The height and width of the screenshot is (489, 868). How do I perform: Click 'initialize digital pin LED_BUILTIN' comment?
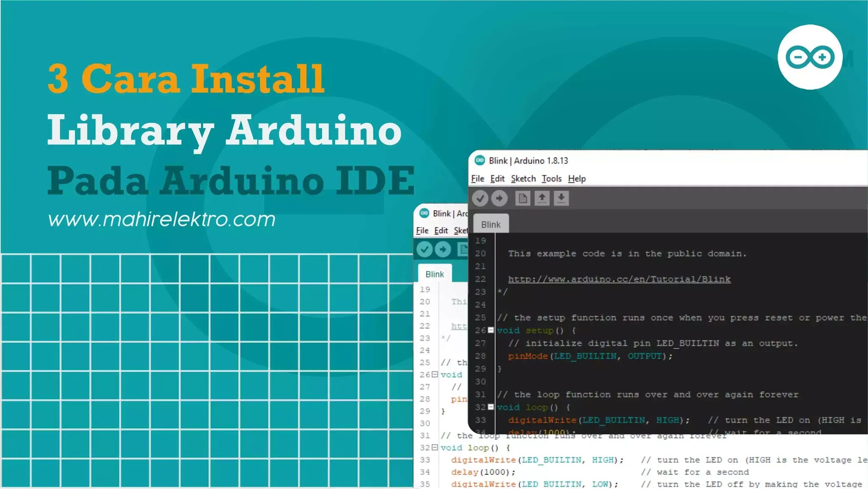pos(653,343)
